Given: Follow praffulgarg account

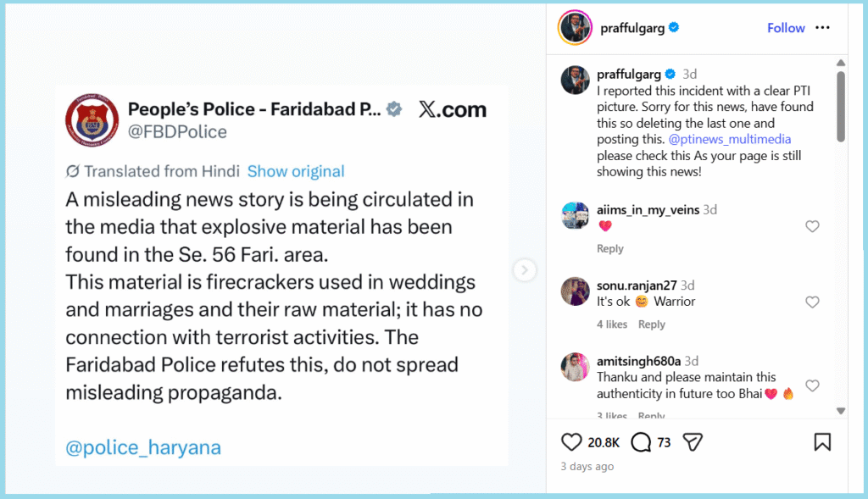Looking at the screenshot, I should tap(786, 28).
